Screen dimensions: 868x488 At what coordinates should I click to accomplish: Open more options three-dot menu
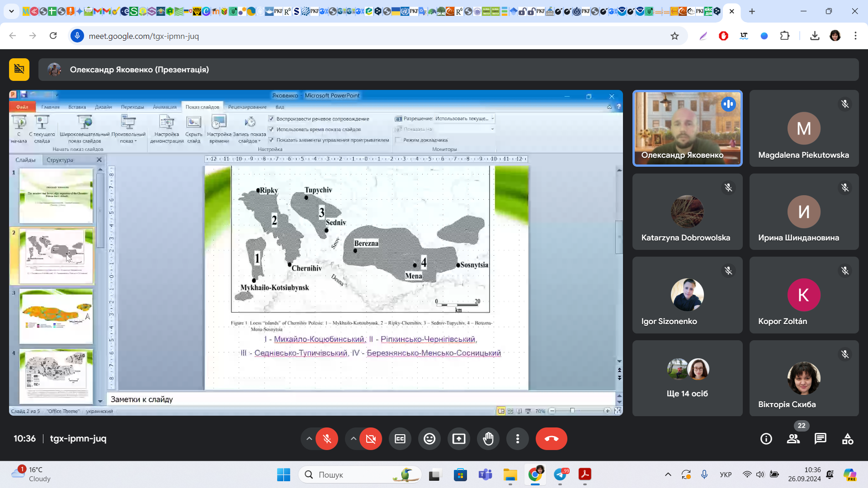tap(518, 439)
